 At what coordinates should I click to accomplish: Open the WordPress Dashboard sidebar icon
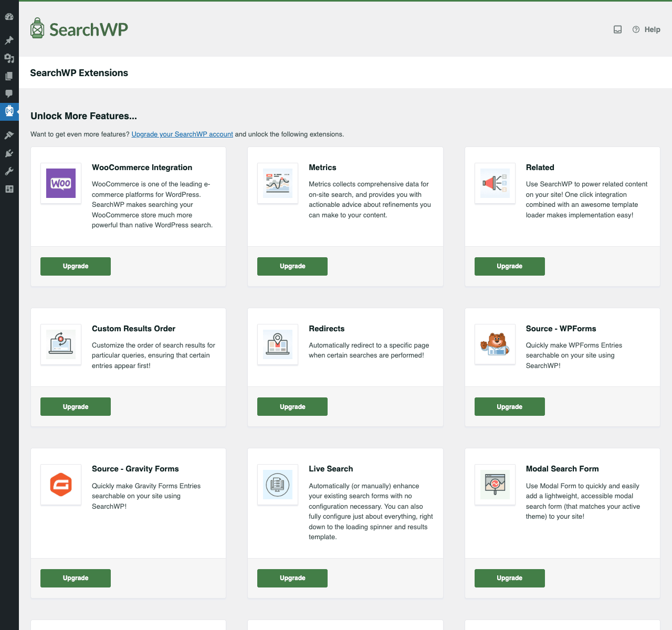[9, 17]
